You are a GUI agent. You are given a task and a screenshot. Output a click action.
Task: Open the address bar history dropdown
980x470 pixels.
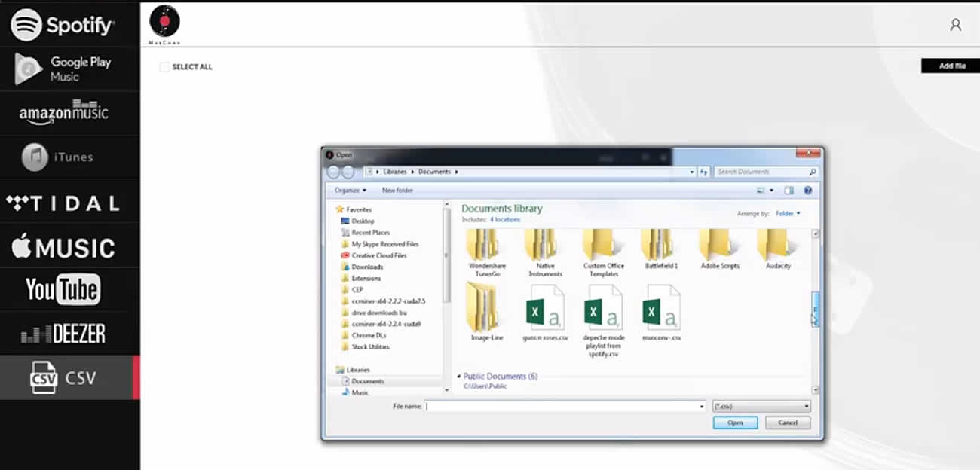coord(692,172)
